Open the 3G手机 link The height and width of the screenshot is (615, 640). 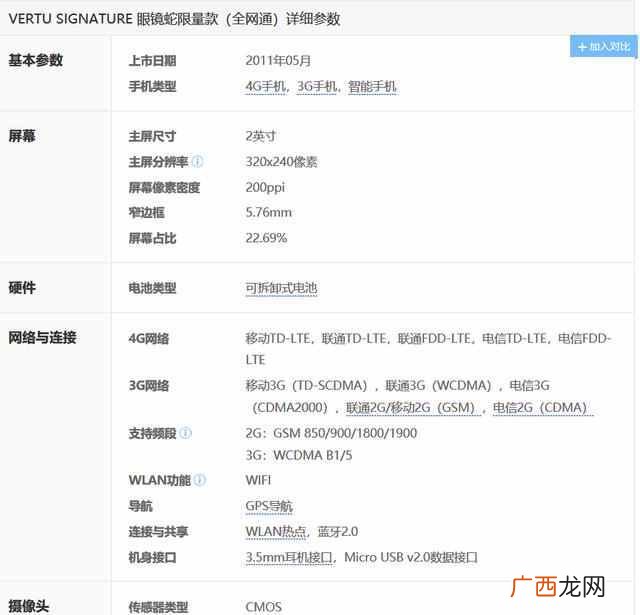pos(316,87)
